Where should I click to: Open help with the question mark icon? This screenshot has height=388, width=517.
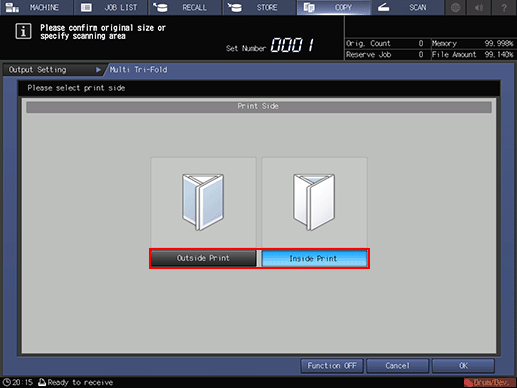[504, 7]
